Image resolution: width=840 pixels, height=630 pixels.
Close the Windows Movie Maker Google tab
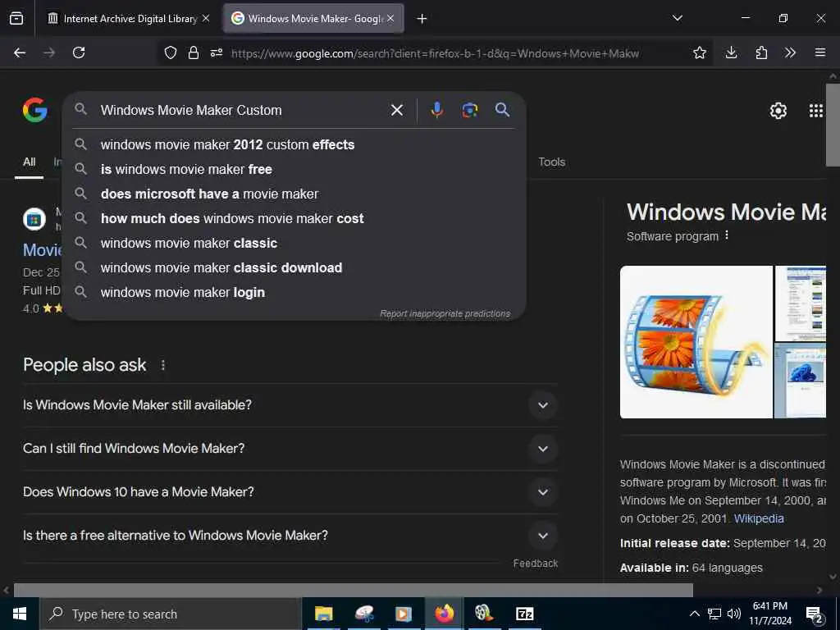coord(390,18)
